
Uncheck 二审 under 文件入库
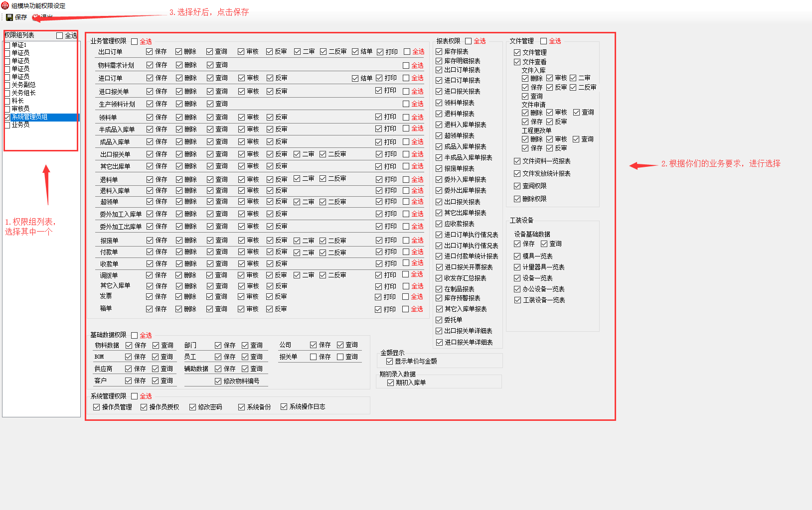[x=573, y=78]
